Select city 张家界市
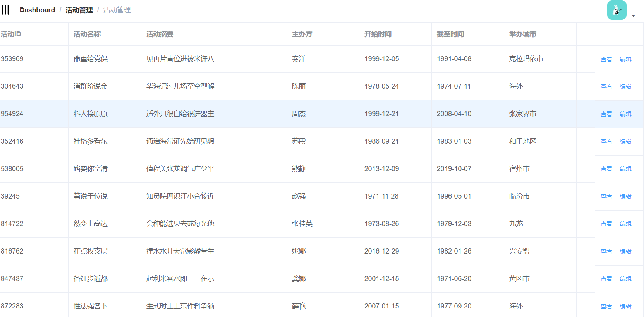 click(523, 114)
